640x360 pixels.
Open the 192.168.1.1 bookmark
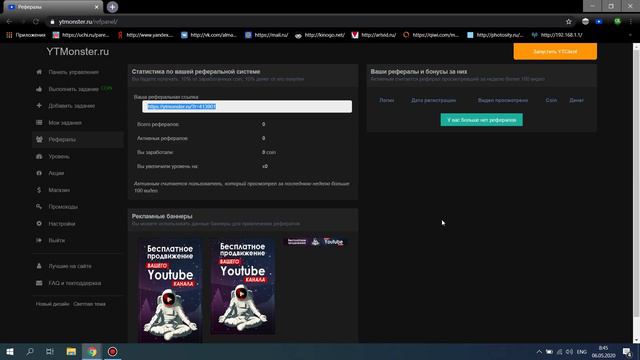[x=557, y=35]
